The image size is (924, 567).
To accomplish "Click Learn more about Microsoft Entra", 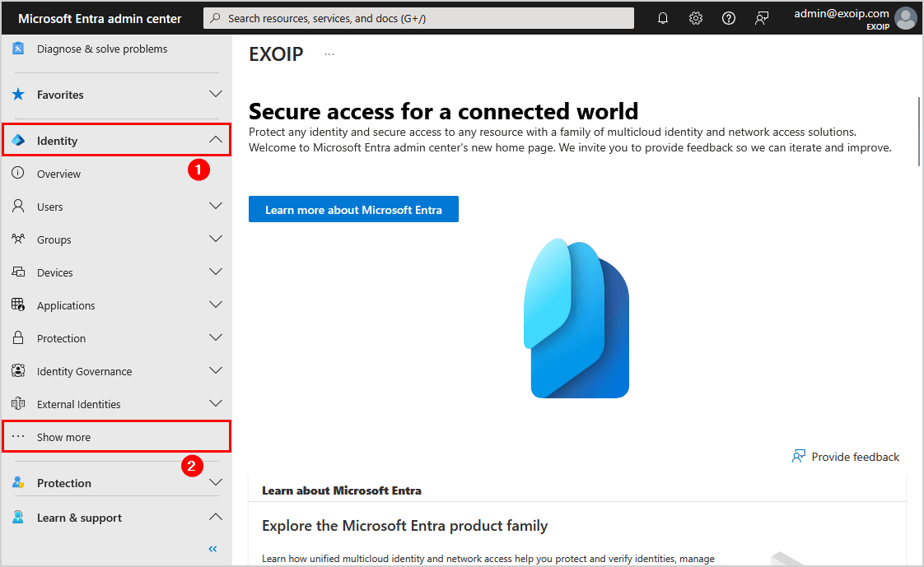I will point(353,209).
